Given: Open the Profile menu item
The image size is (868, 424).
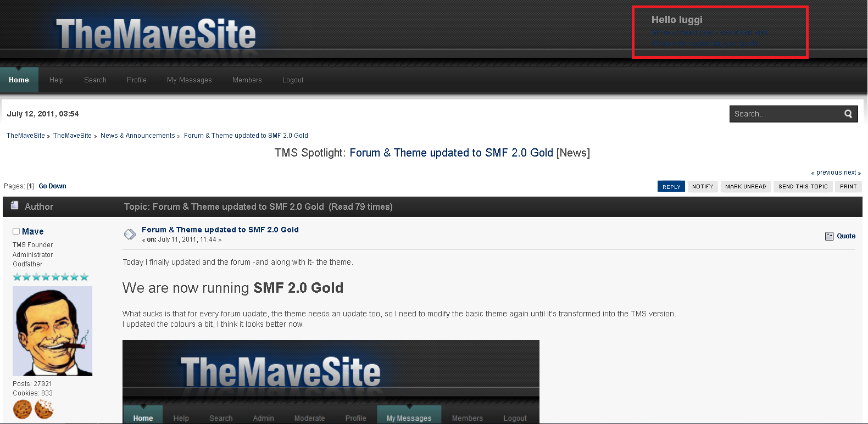Looking at the screenshot, I should [x=137, y=80].
